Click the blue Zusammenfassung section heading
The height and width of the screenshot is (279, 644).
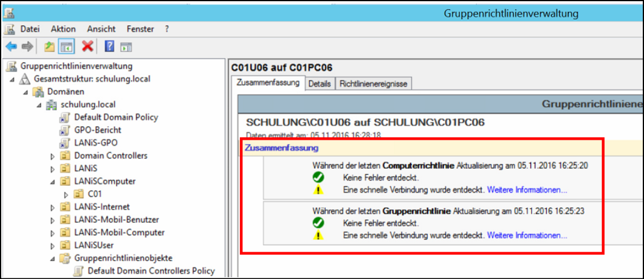(282, 147)
